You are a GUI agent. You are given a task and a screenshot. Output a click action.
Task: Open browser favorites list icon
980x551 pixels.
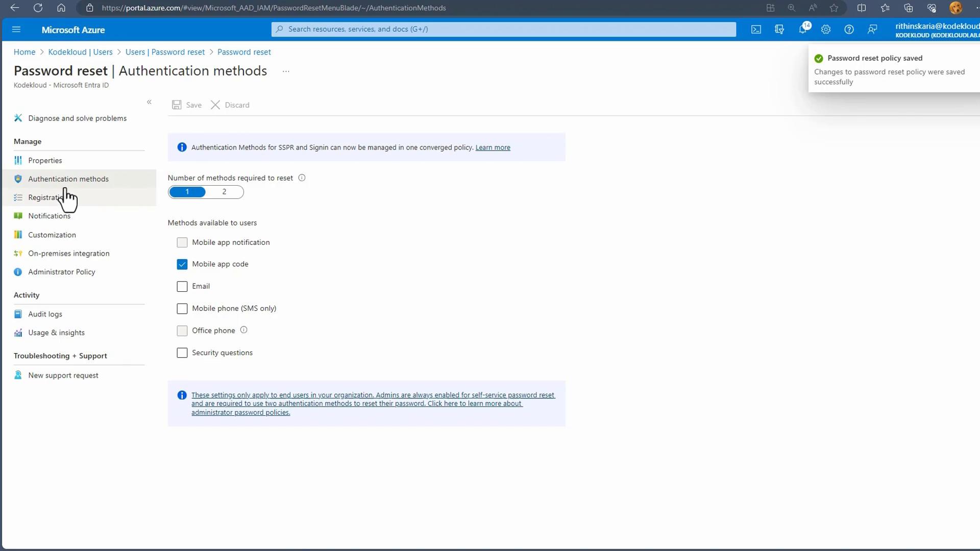(885, 8)
